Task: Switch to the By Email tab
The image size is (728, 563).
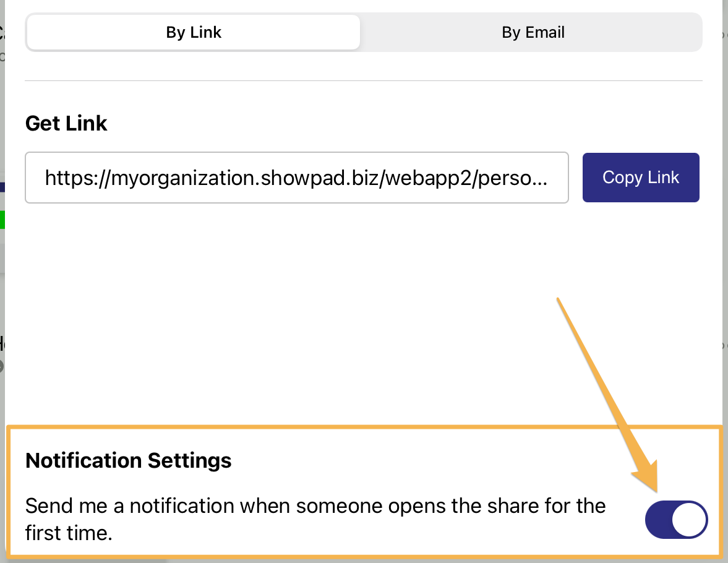Action: 533,32
